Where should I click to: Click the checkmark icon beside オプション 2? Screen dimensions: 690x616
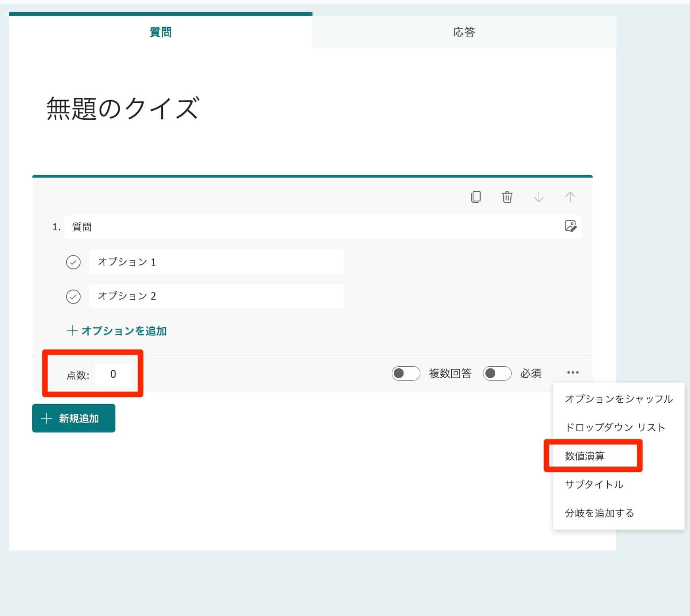(x=73, y=295)
